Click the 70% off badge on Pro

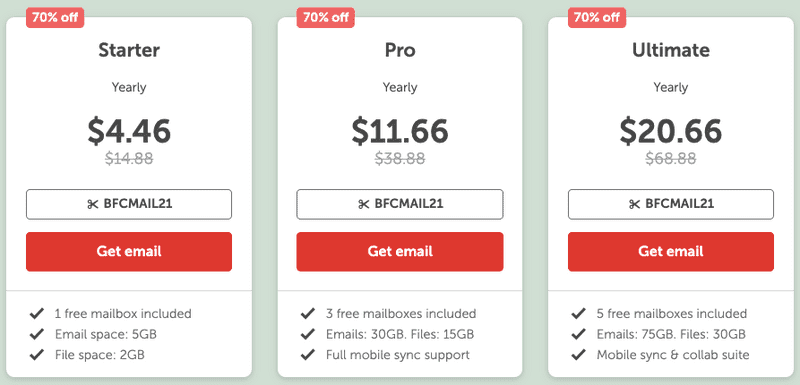(326, 17)
